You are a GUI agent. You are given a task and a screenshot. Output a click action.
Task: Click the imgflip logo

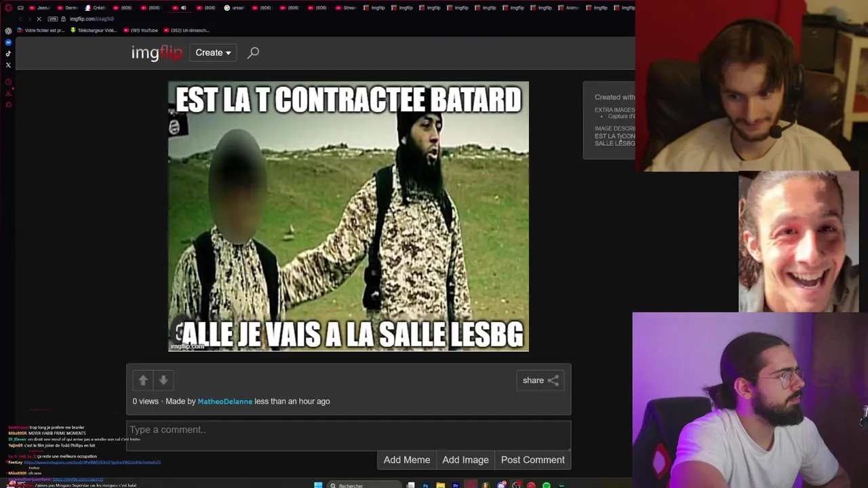point(157,53)
